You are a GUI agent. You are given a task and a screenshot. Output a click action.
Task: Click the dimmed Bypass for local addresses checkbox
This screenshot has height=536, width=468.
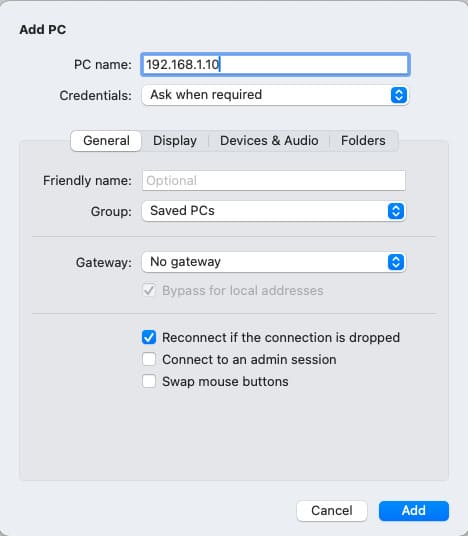pos(149,291)
